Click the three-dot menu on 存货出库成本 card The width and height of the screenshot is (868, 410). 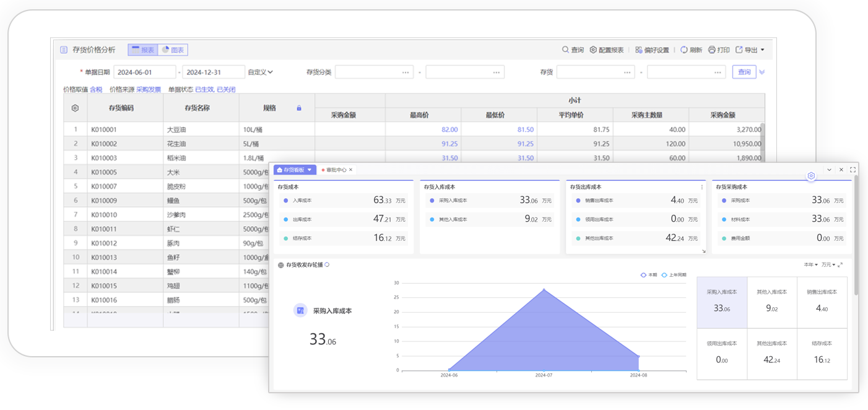[x=701, y=187]
